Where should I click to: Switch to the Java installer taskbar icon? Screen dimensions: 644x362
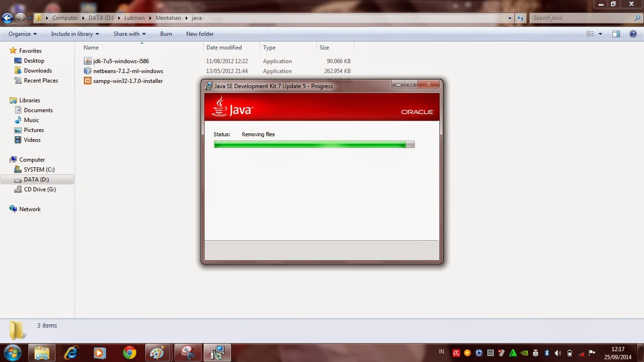217,353
